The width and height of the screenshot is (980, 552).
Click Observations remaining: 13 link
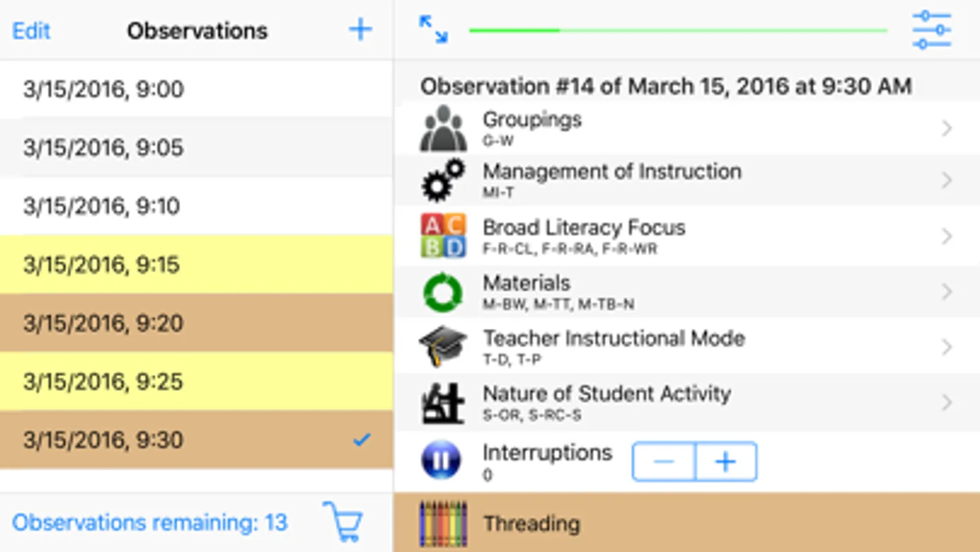(x=150, y=523)
